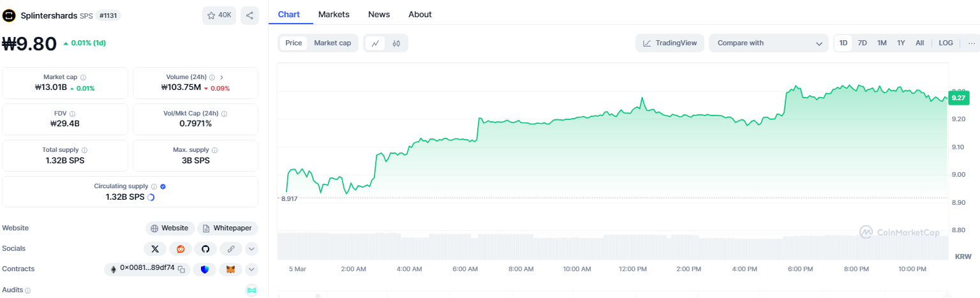Select the 1D time range
This screenshot has height=298, width=980.
click(x=843, y=43)
